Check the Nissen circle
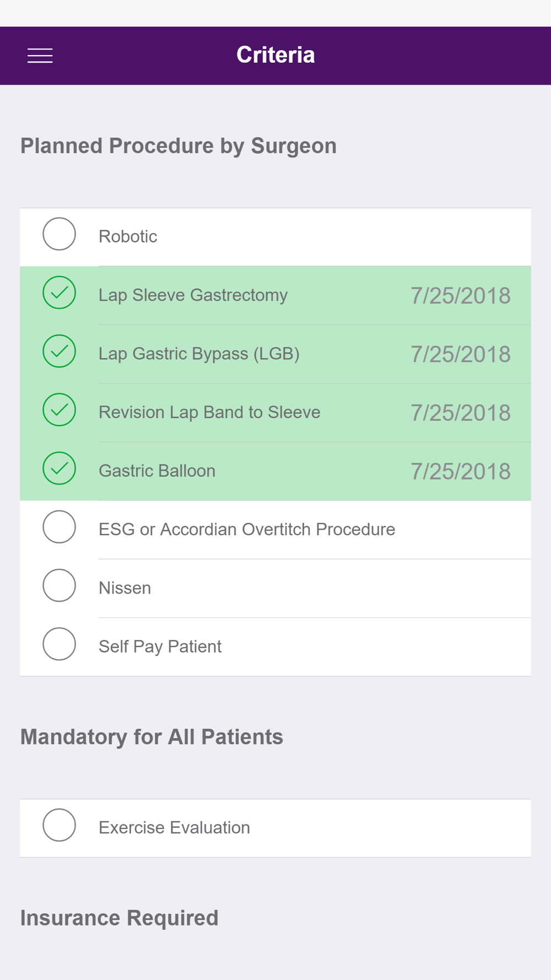 pyautogui.click(x=59, y=585)
